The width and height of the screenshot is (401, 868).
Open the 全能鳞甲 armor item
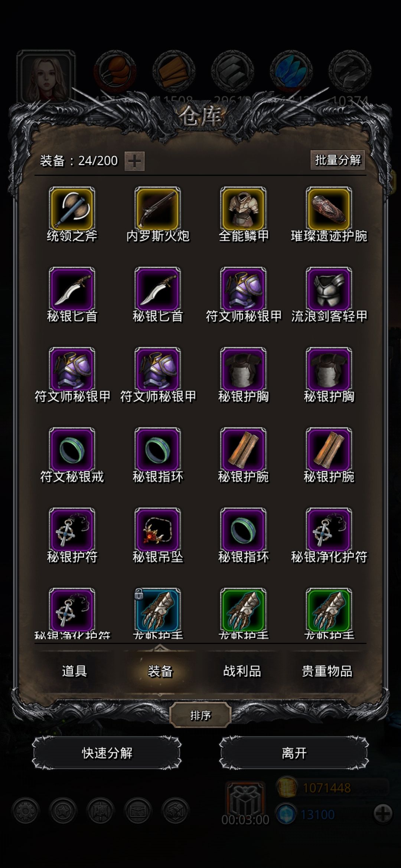click(243, 209)
